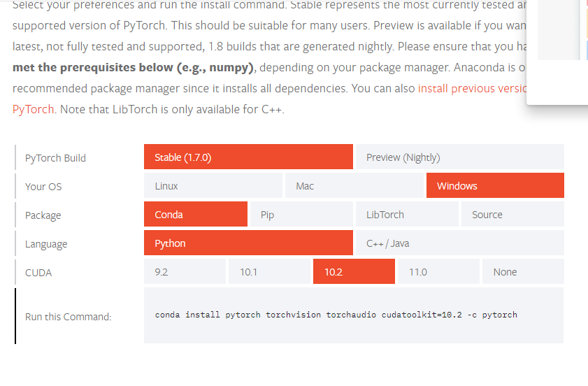Image resolution: width=588 pixels, height=386 pixels.
Task: Choose None for CUDA
Action: coord(523,271)
